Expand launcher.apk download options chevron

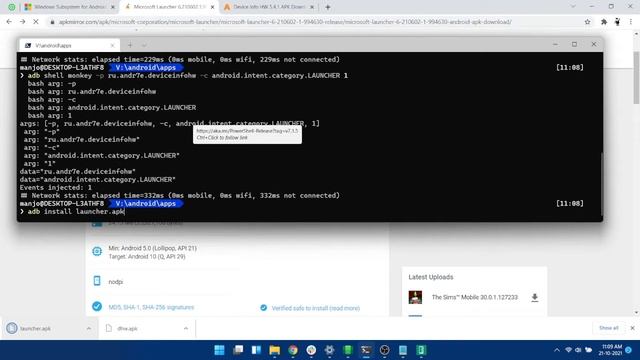(89, 328)
